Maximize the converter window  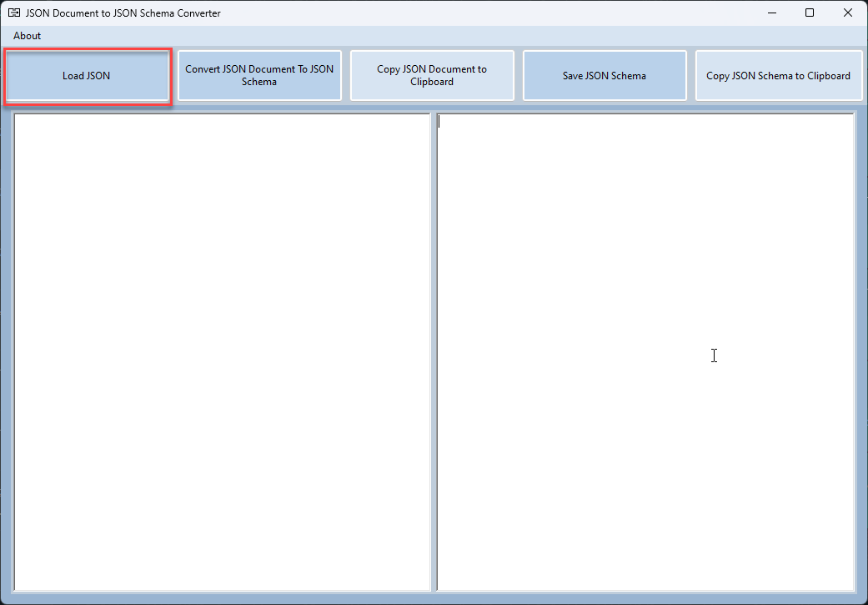pyautogui.click(x=809, y=13)
